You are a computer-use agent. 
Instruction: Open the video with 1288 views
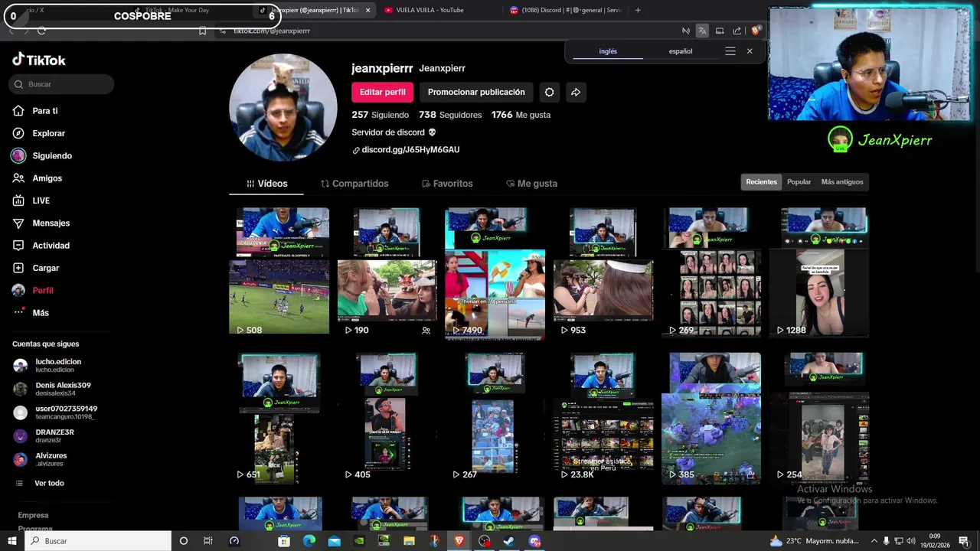[x=819, y=273]
